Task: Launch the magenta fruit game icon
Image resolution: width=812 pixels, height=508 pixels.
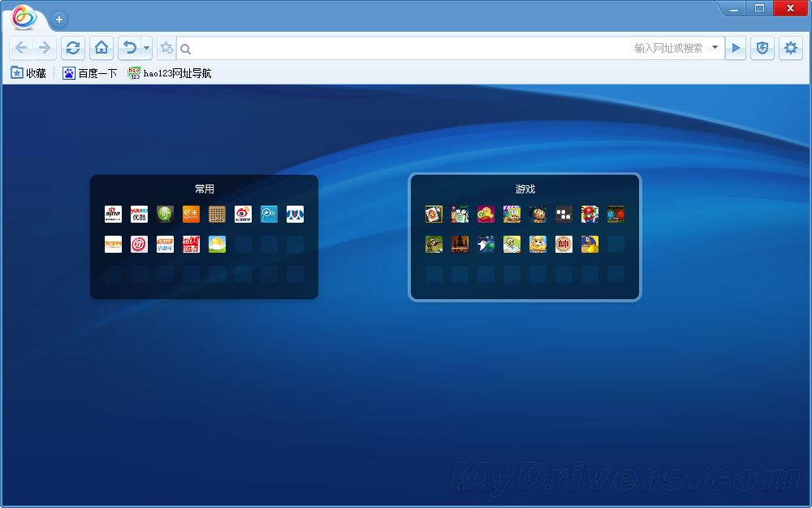Action: pyautogui.click(x=486, y=214)
